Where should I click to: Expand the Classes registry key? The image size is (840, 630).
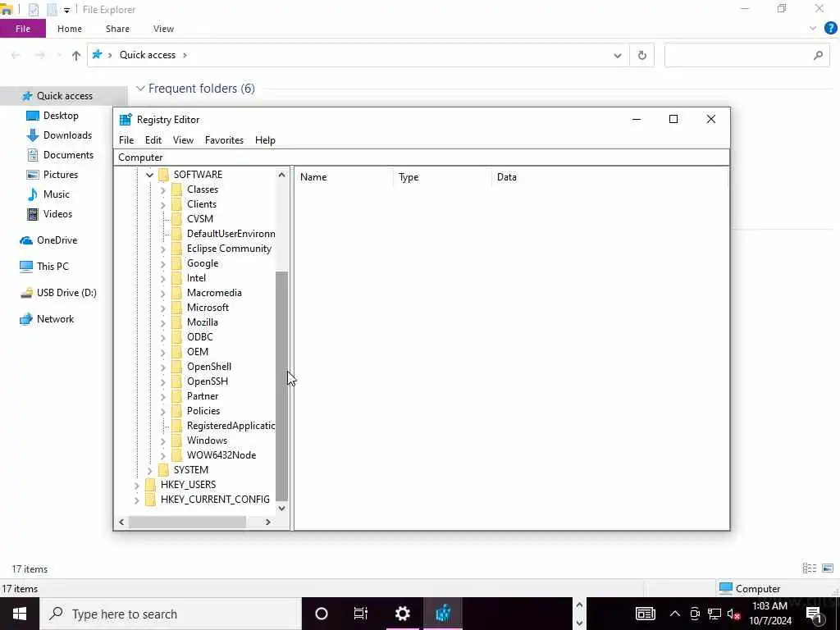coord(163,189)
